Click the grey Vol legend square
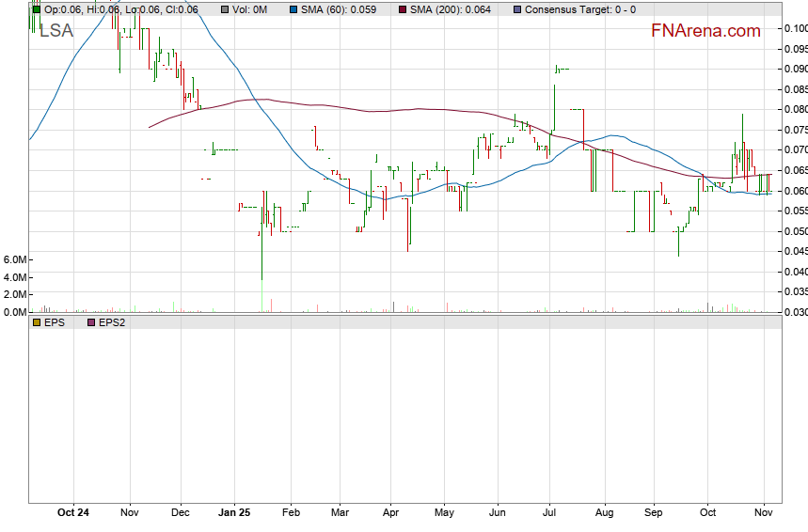 [x=225, y=9]
